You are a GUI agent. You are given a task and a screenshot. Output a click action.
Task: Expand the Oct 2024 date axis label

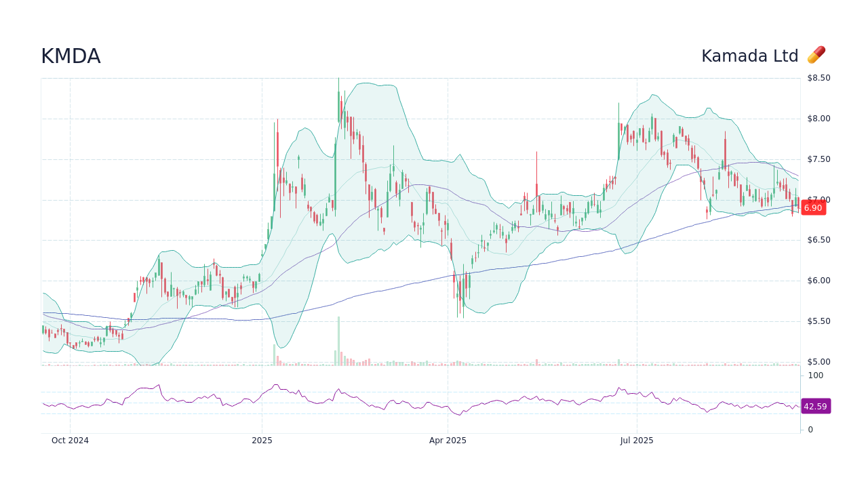coord(70,440)
